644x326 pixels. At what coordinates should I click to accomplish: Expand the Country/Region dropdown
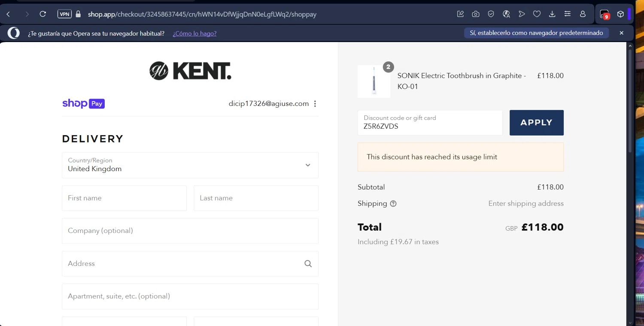[190, 165]
